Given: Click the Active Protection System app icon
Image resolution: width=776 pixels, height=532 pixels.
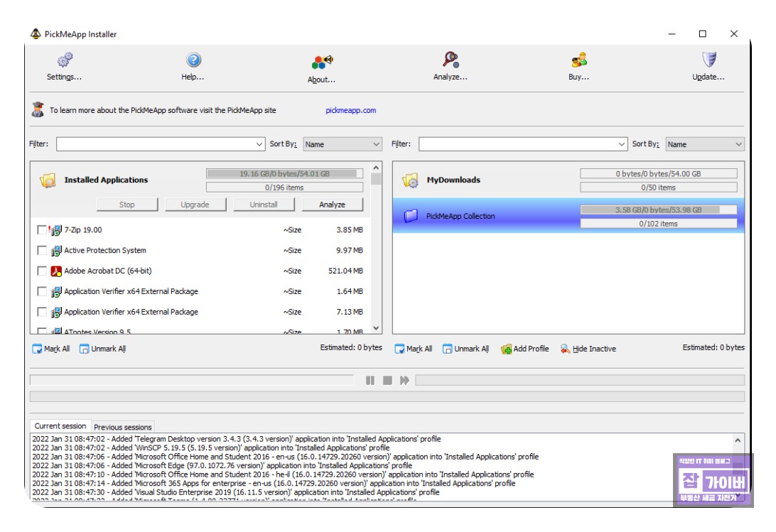Looking at the screenshot, I should (x=56, y=251).
